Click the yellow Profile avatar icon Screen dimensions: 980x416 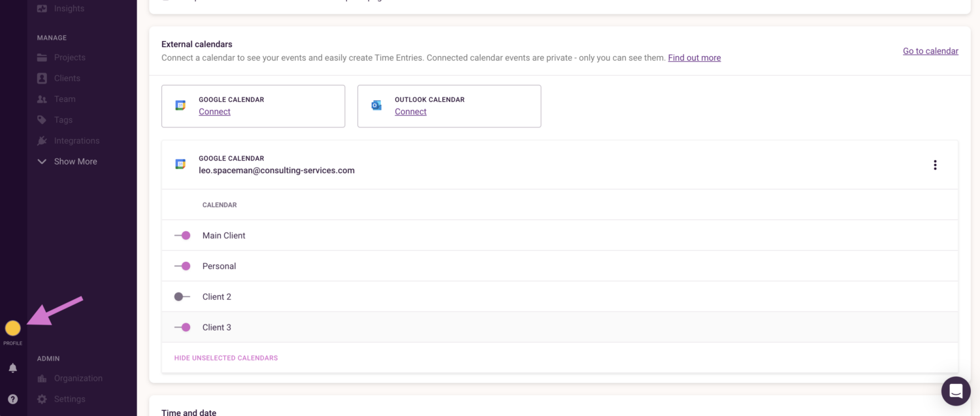(x=12, y=328)
